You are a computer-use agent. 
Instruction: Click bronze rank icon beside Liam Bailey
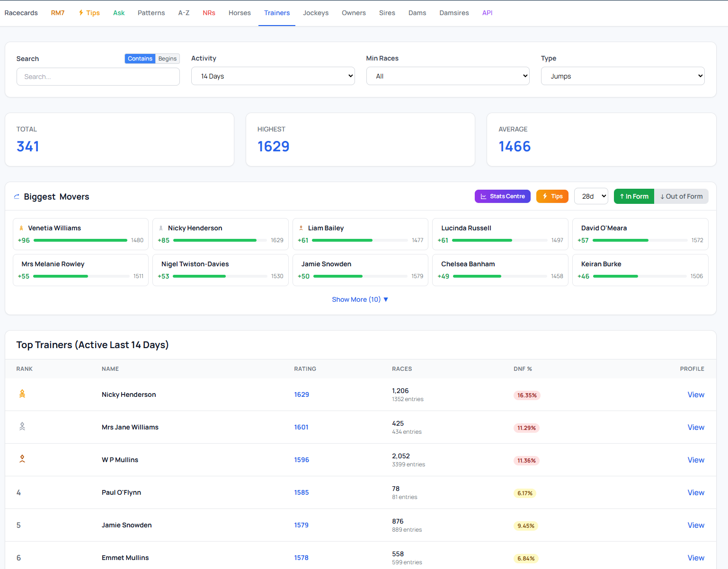tap(301, 228)
